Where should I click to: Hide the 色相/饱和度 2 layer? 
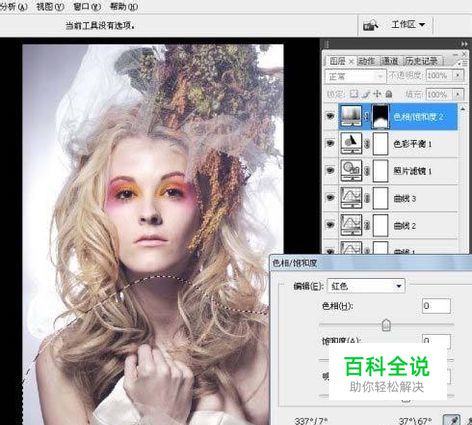click(x=330, y=116)
